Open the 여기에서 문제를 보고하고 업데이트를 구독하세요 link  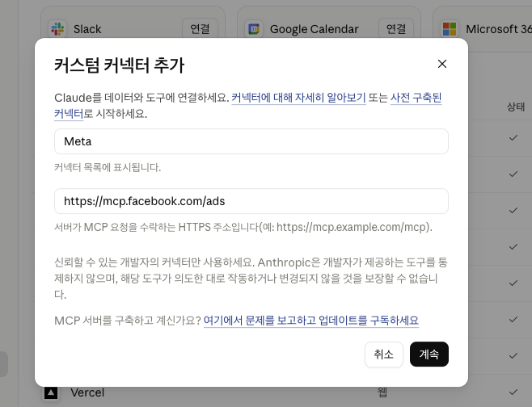coord(310,321)
